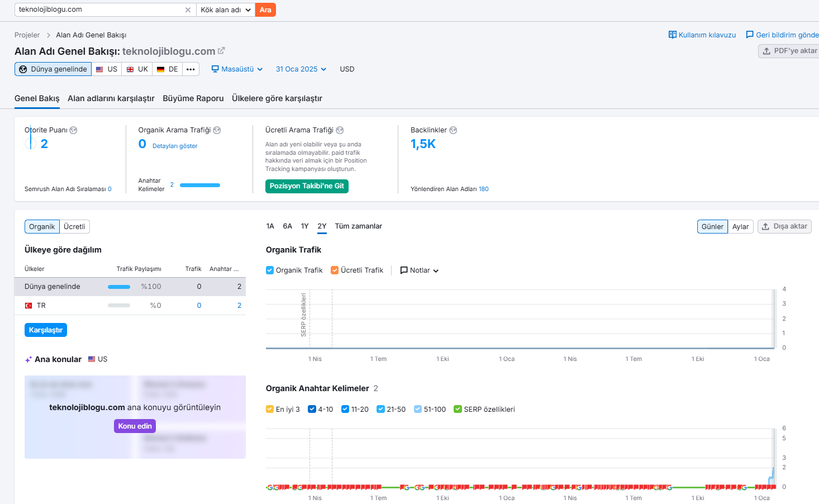This screenshot has height=504, width=819.
Task: Open the Kök alan adı dropdown
Action: coord(226,10)
